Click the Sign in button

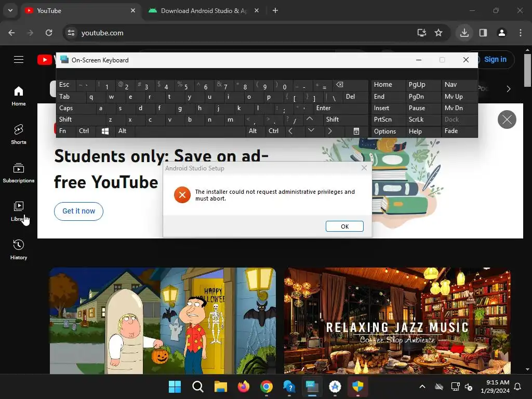(x=495, y=59)
